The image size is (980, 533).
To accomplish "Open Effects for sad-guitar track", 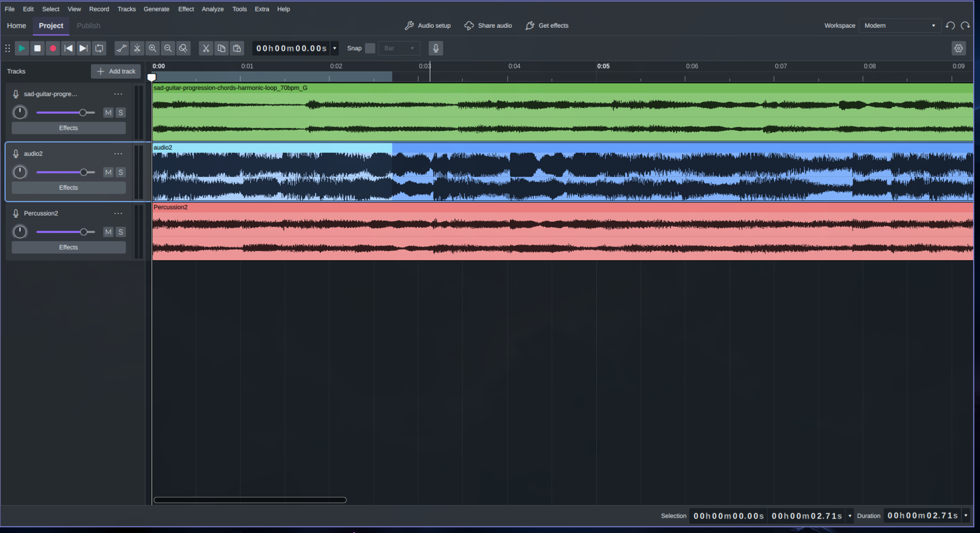I will click(x=68, y=128).
